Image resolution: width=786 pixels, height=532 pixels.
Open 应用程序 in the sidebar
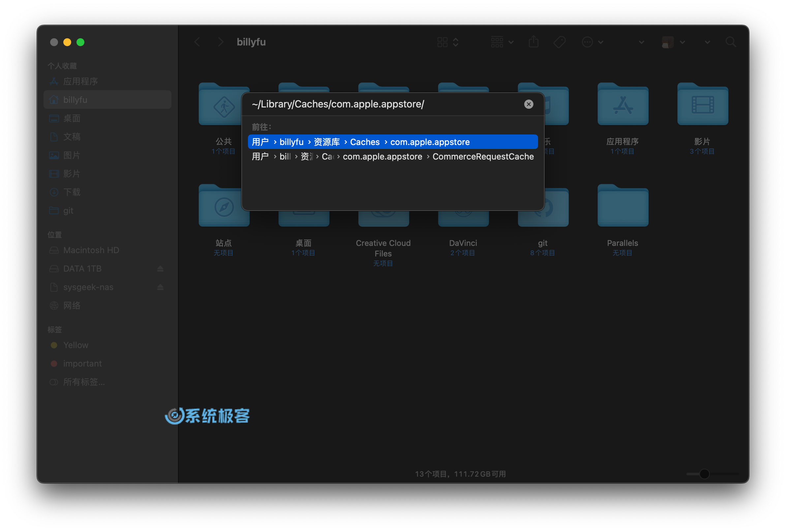tap(107, 81)
